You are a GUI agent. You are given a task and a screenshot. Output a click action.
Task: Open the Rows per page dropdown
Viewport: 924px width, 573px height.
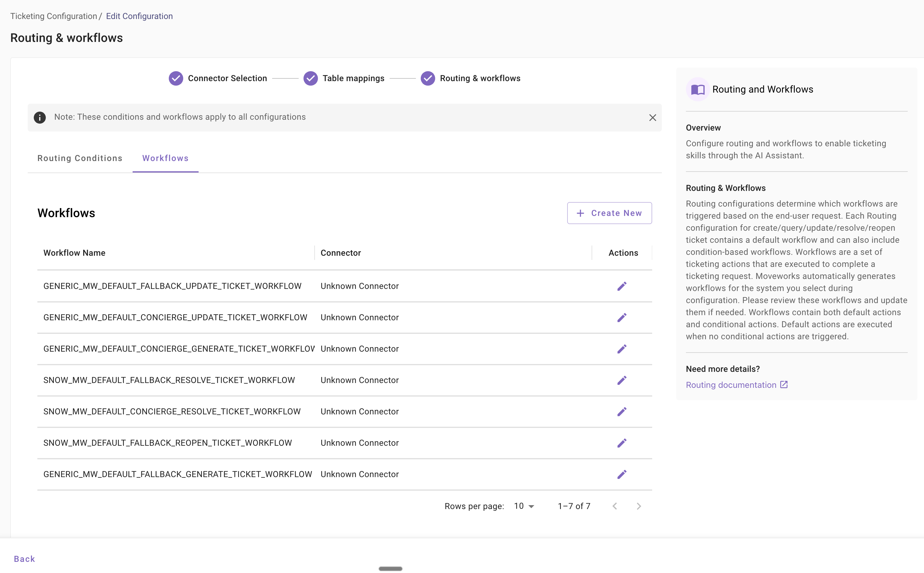point(524,506)
